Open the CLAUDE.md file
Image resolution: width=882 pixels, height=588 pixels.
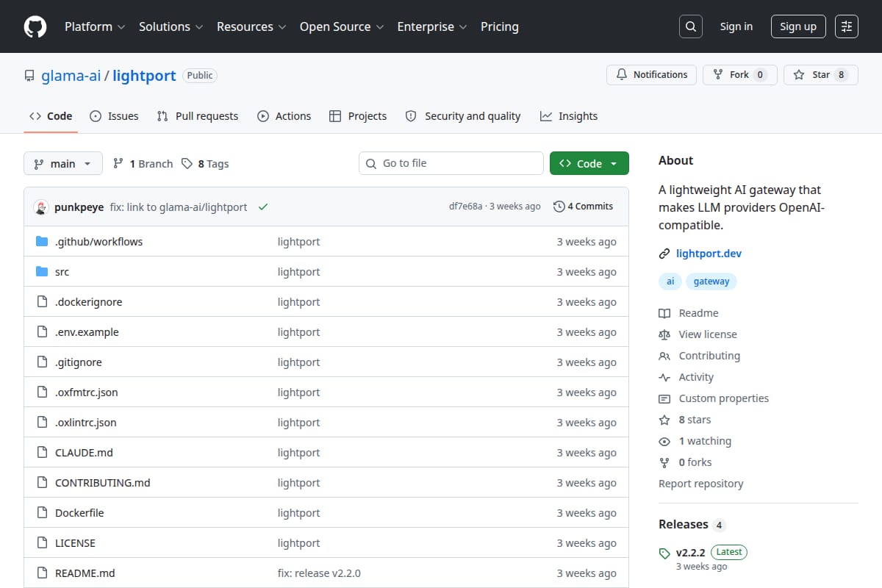[84, 453]
